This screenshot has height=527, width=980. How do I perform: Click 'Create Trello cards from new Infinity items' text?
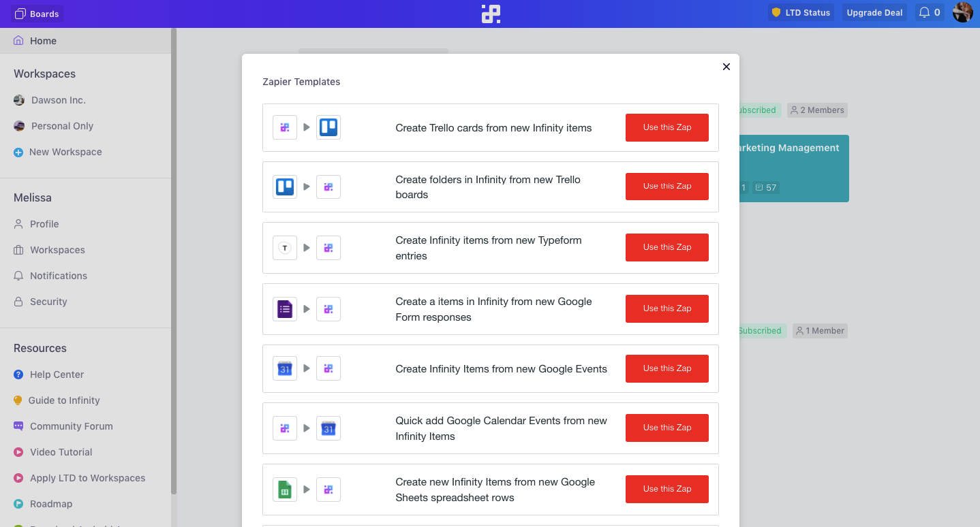click(493, 128)
